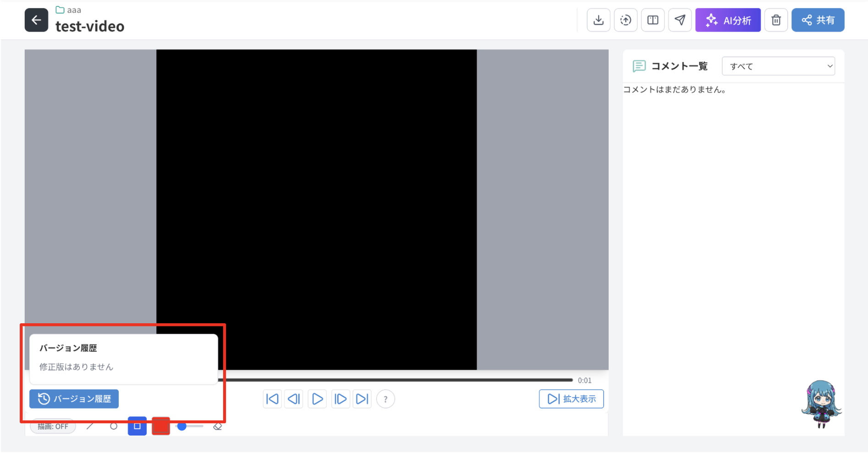Go back using the arrow button
Screen dimensions: 868x453
point(36,20)
